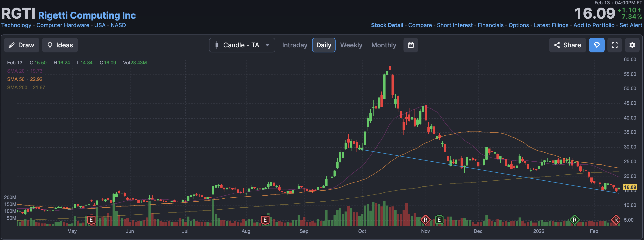Viewport: 644px width, 240px height.
Task: Open the Stock Detail link
Action: click(387, 25)
